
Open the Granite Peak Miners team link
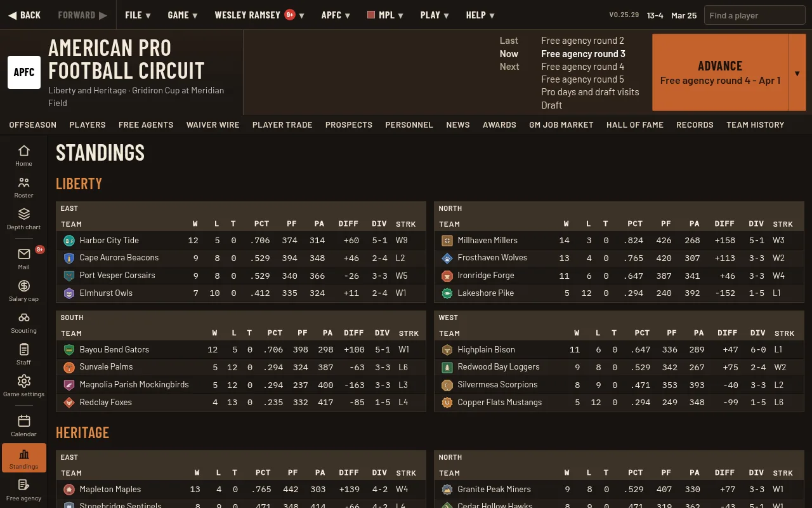[x=494, y=490]
